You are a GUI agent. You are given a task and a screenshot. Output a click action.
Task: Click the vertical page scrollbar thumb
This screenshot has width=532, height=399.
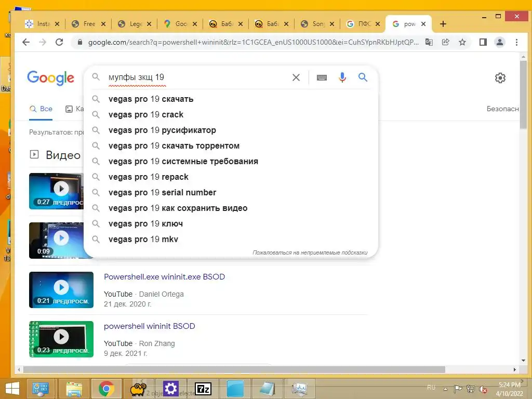(524, 95)
